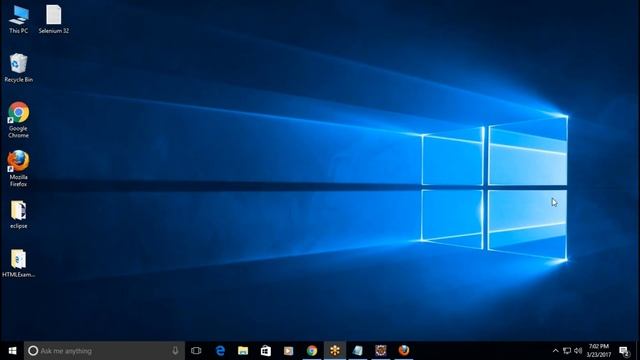Click the This PC label text

(18, 31)
